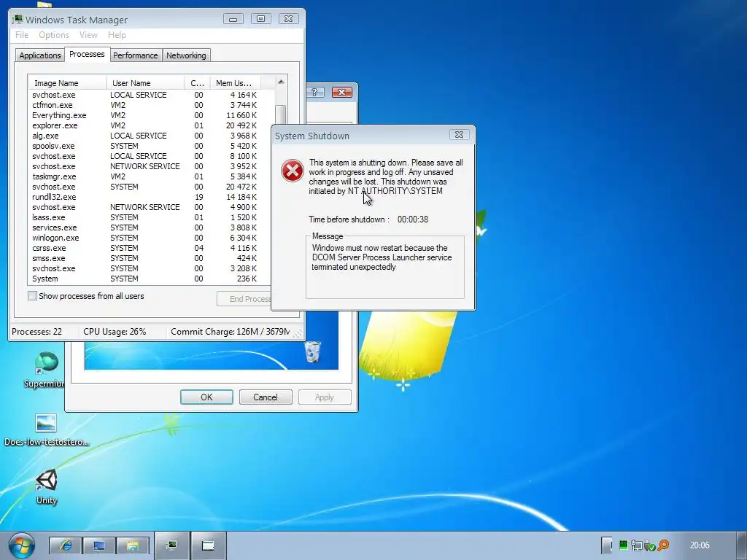Switch to the Applications tab
747x560 pixels.
pos(40,55)
